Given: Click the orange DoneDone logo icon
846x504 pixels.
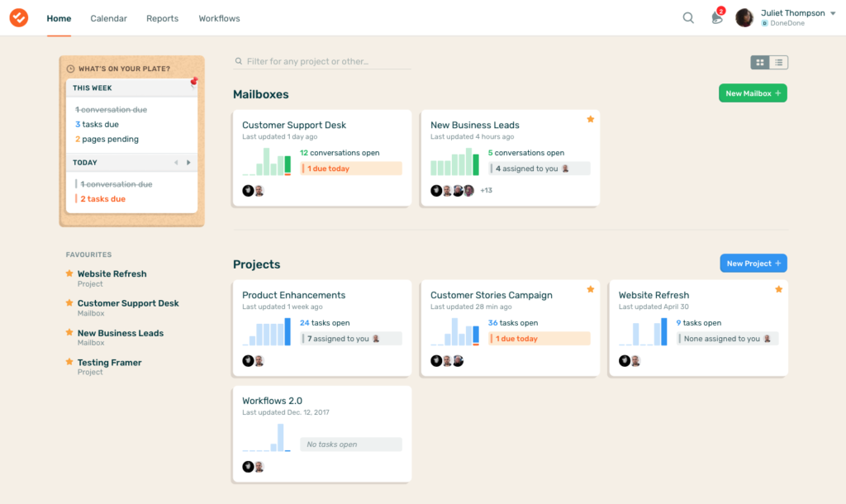Looking at the screenshot, I should pyautogui.click(x=18, y=17).
